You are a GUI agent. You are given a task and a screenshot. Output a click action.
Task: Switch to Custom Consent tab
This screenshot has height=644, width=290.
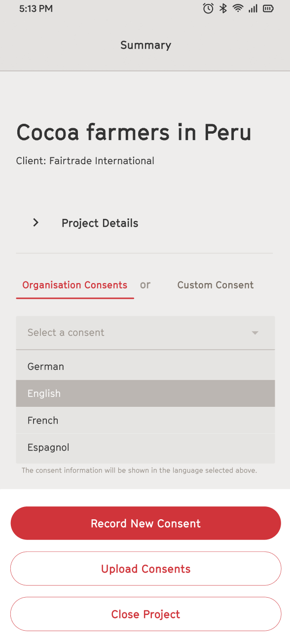coord(216,285)
